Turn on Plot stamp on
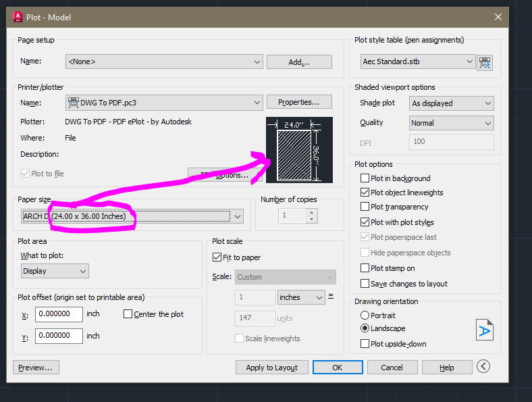This screenshot has height=402, width=532. 365,268
